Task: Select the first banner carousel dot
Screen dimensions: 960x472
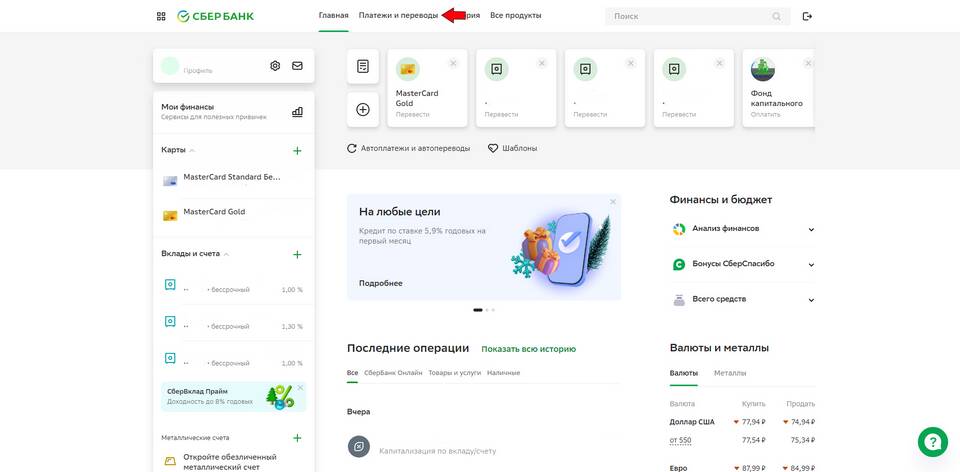Action: tap(478, 310)
